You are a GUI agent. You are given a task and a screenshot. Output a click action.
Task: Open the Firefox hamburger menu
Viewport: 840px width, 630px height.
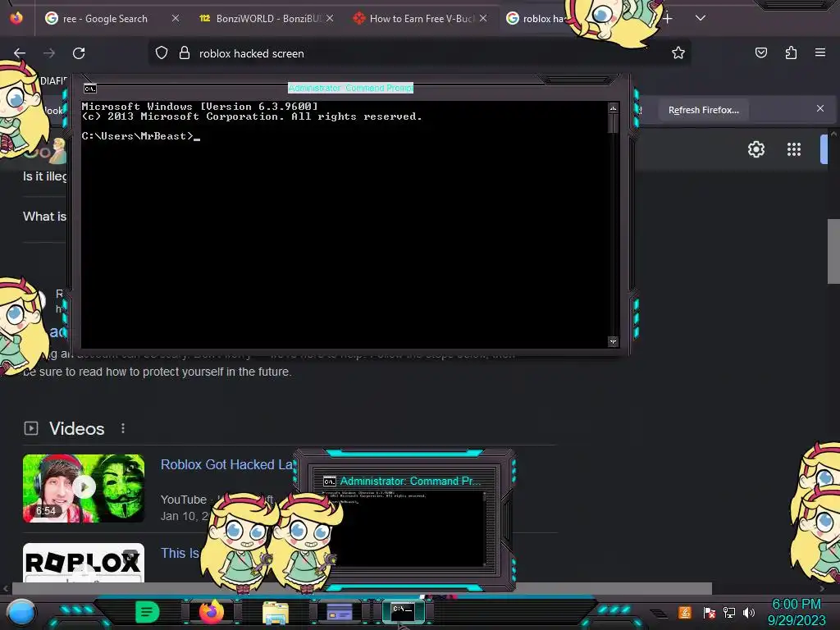(820, 52)
